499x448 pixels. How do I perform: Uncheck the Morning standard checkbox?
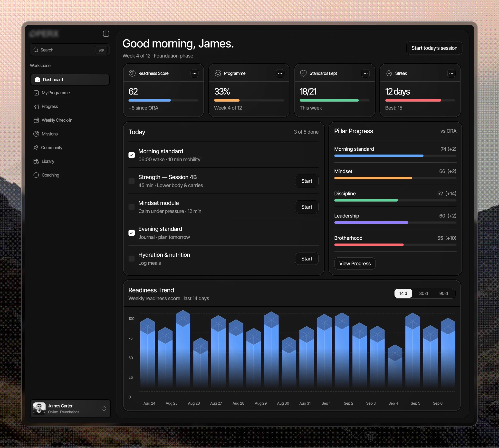click(132, 155)
